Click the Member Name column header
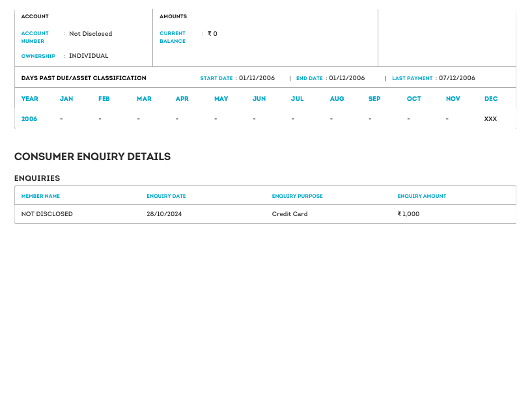 40,196
